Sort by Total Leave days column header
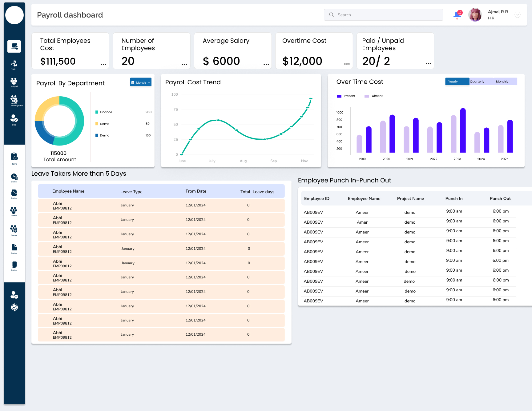This screenshot has width=532, height=411. 257,192
